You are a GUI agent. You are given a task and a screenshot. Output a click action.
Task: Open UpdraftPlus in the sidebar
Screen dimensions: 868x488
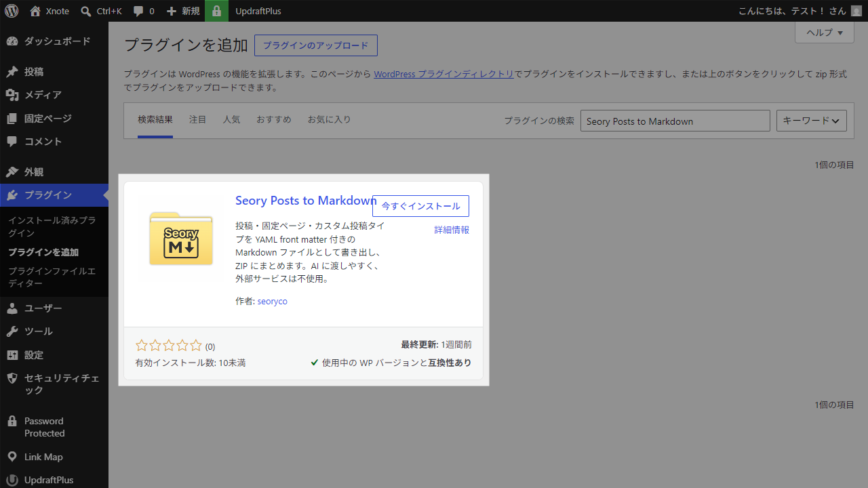pos(54,480)
